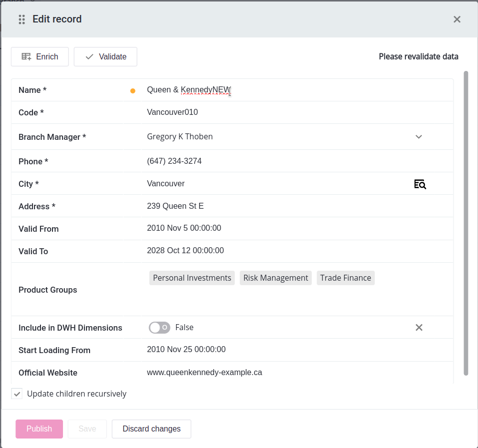Viewport: 478px width, 448px height.
Task: Select the Personal Investments product group tag
Action: [192, 278]
